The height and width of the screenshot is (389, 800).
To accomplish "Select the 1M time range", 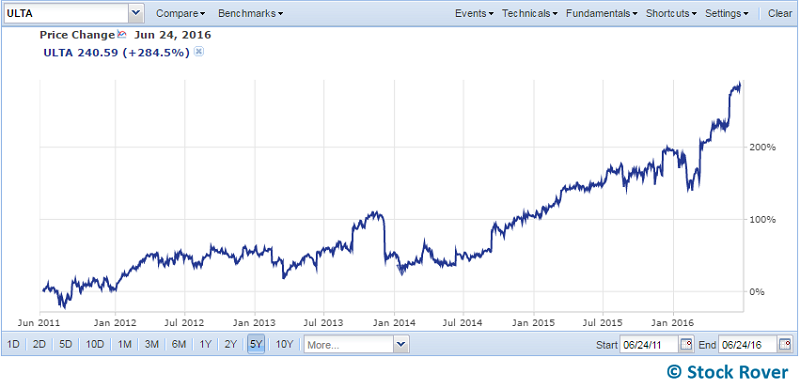I will point(124,345).
